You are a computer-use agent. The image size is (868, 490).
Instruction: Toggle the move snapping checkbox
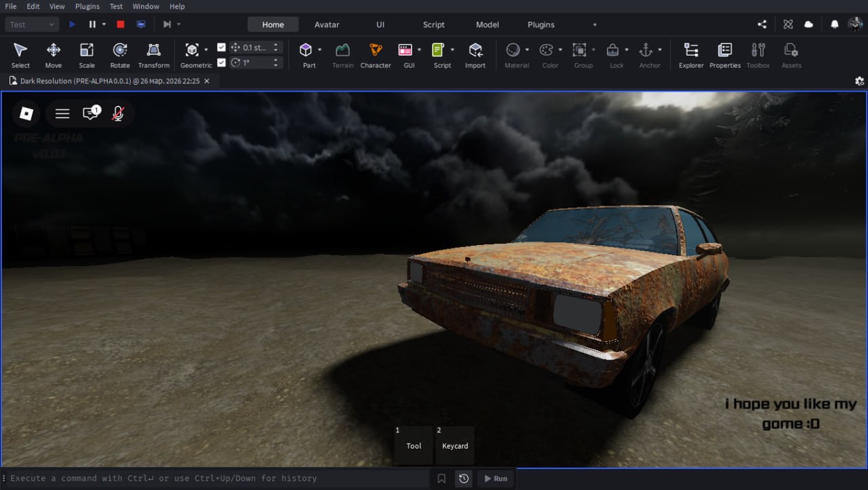221,48
